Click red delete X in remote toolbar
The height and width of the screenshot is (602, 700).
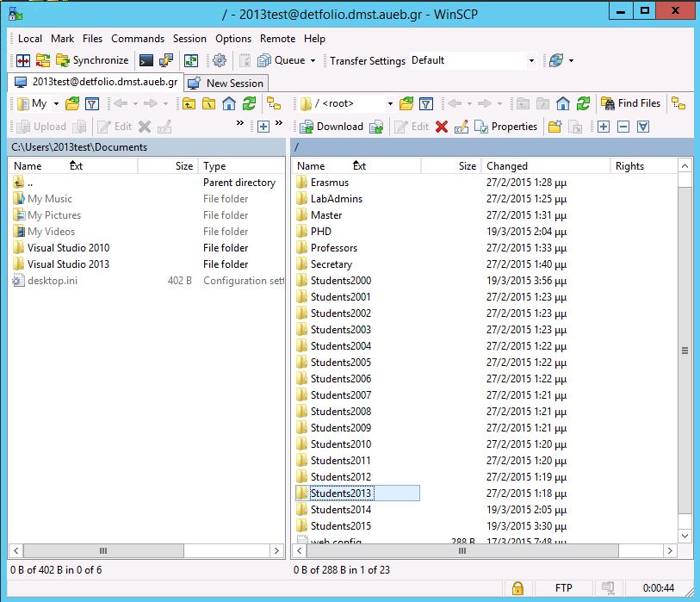click(442, 127)
